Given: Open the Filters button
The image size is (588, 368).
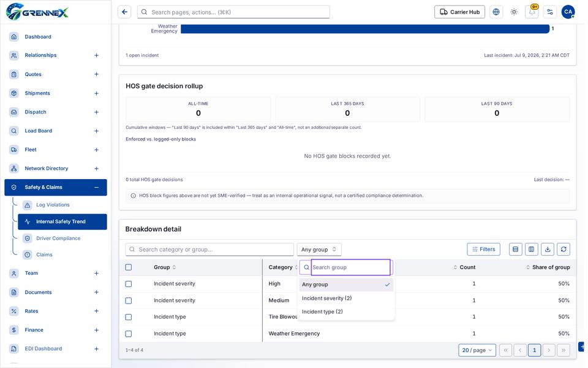Looking at the screenshot, I should pyautogui.click(x=483, y=250).
